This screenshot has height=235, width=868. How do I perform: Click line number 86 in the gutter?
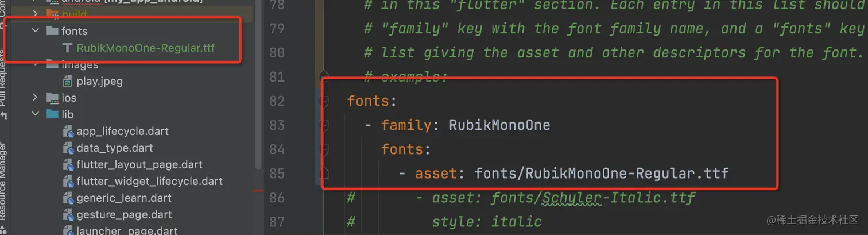coord(277,198)
